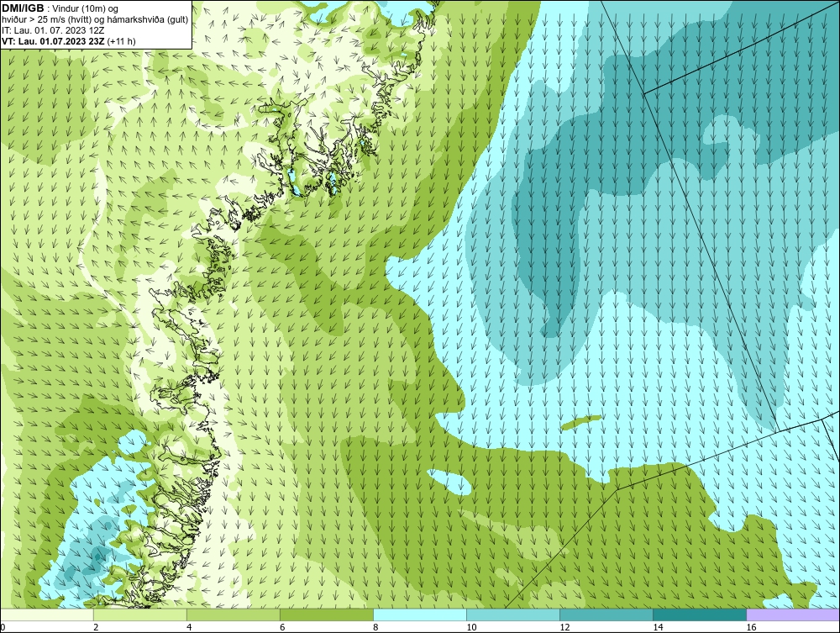Image resolution: width=840 pixels, height=633 pixels.
Task: Click the 10–12 m/s light teal legend swatch
Action: point(512,615)
